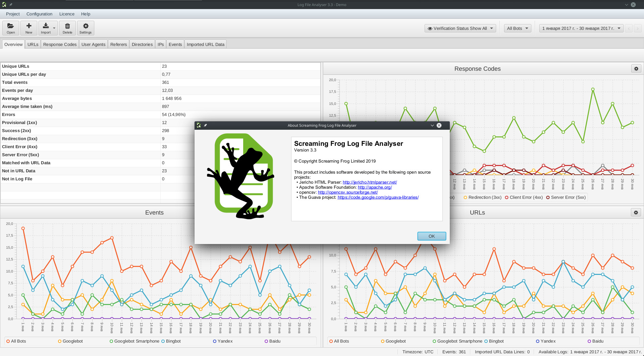The height and width of the screenshot is (356, 644).
Task: Switch to the Response Codes tab
Action: pyautogui.click(x=60, y=44)
